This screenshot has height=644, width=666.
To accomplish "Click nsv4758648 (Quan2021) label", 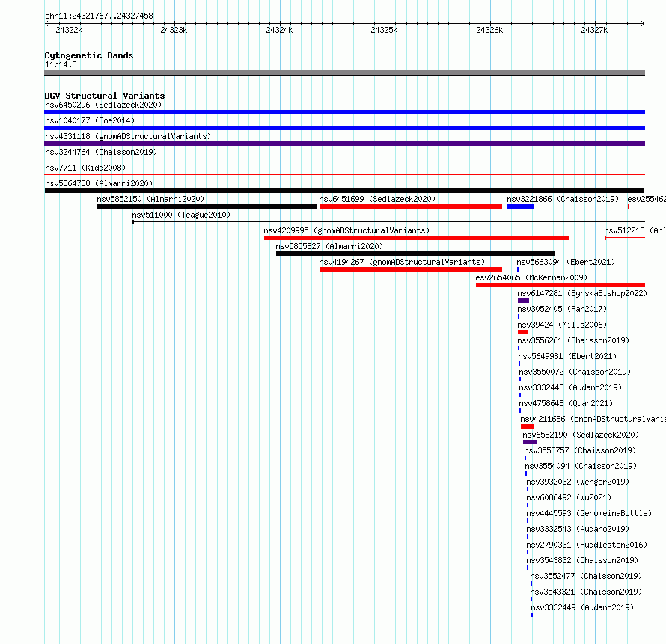I will (x=566, y=403).
